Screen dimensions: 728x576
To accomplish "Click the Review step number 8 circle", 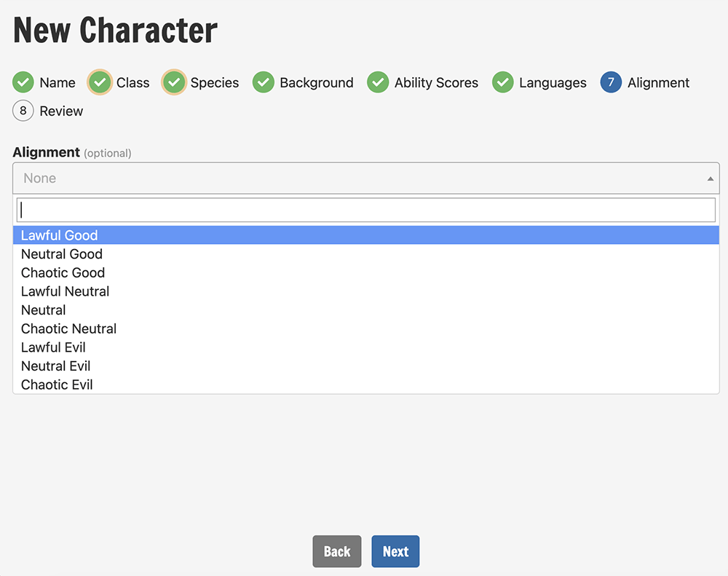I will pyautogui.click(x=23, y=111).
